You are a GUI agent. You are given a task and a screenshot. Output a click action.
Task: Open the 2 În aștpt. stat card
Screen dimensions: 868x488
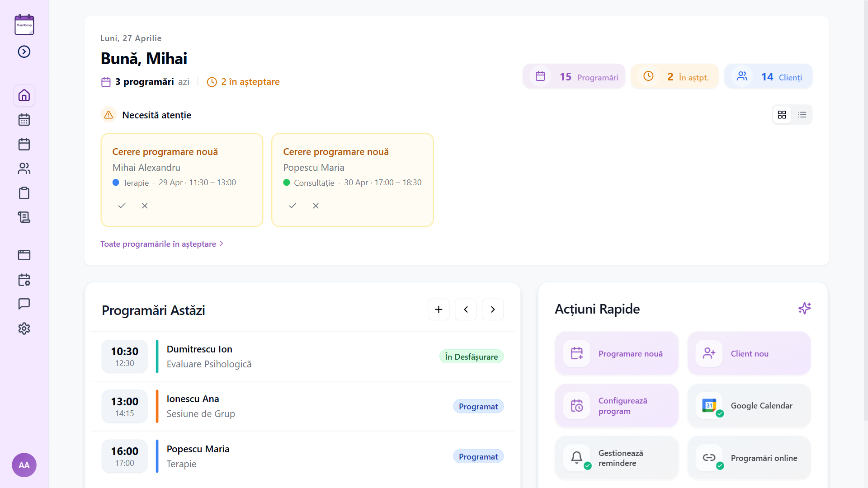(675, 76)
